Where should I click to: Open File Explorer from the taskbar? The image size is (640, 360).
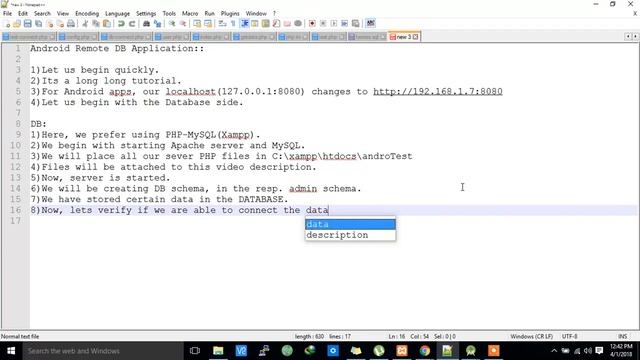(218, 351)
